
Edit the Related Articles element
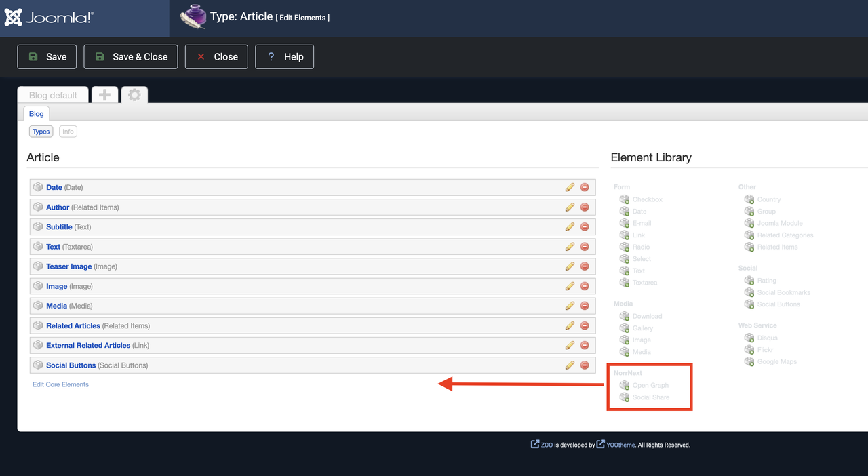point(570,325)
